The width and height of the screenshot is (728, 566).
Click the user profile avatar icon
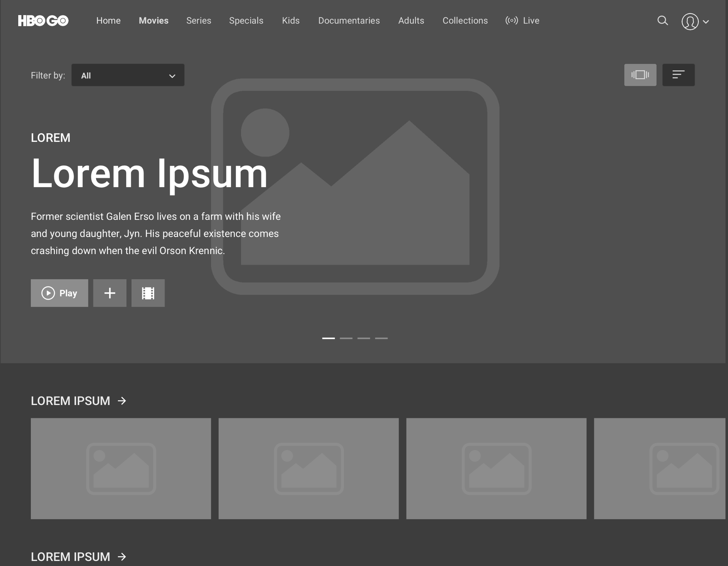click(x=690, y=22)
